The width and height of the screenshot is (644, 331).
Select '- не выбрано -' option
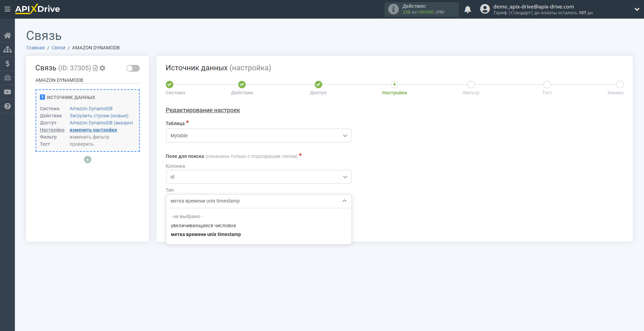[187, 216]
